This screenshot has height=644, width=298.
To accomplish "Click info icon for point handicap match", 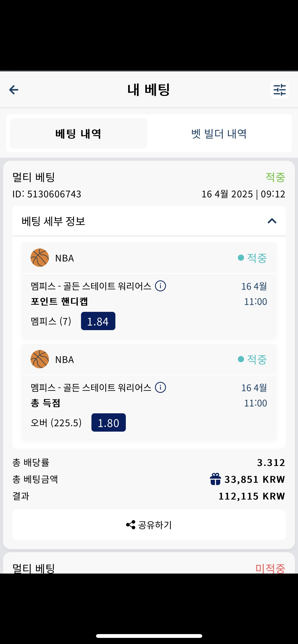I will pos(160,286).
